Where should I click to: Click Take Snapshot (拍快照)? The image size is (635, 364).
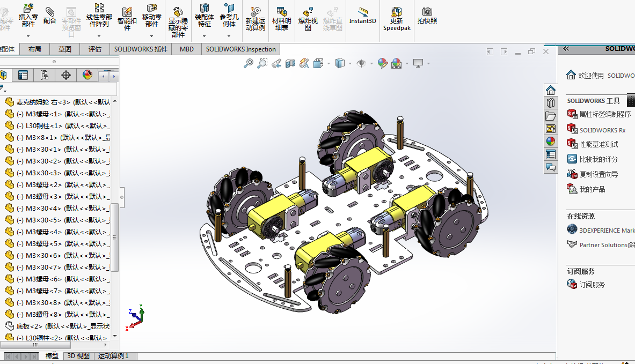[427, 16]
